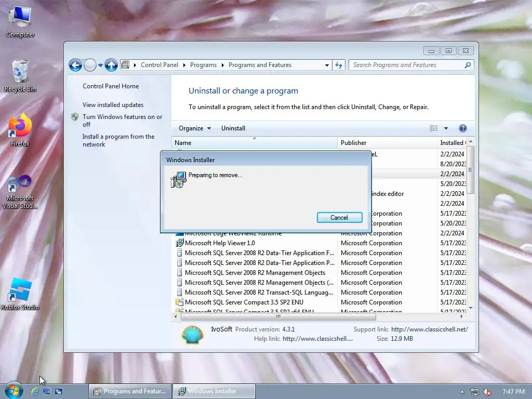The width and height of the screenshot is (532, 399).
Task: Open the classicshell.net support link
Action: [x=430, y=329]
